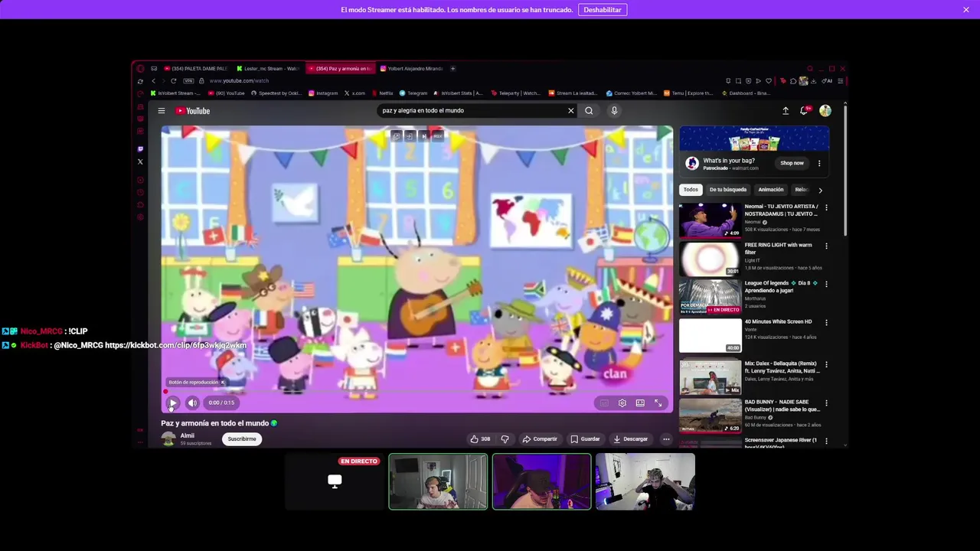Image resolution: width=980 pixels, height=551 pixels.
Task: Open YouTube notifications bell
Action: tap(804, 111)
